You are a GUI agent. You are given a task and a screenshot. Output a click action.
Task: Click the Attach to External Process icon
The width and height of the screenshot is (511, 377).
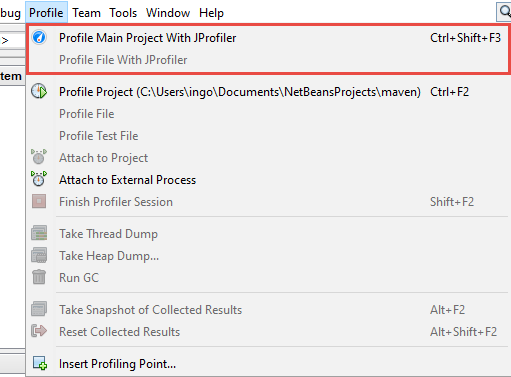point(39,179)
